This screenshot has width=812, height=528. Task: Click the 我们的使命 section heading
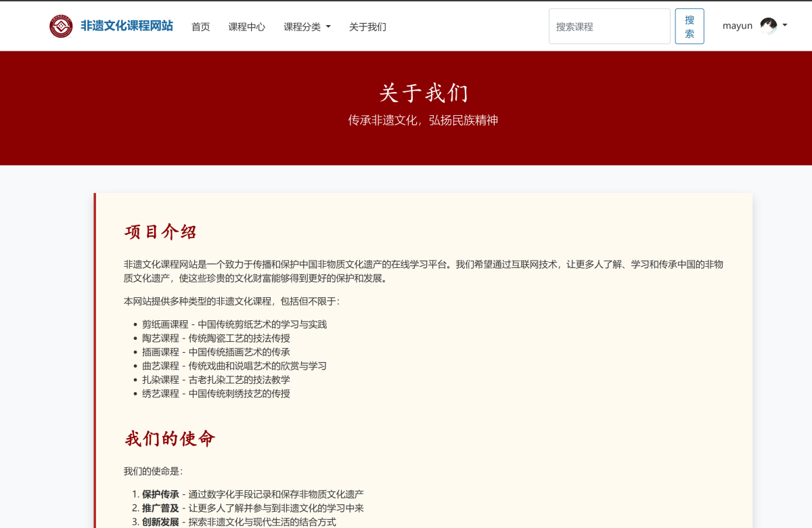[169, 439]
